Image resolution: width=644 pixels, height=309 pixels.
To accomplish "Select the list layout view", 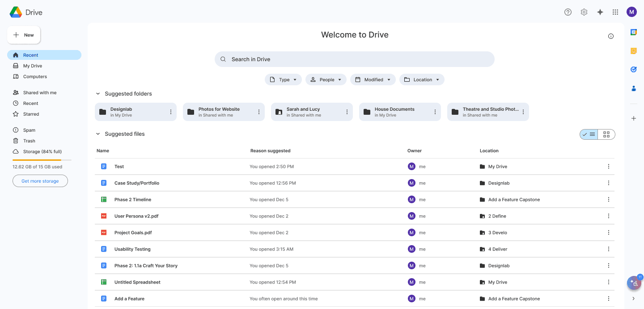I will tap(589, 134).
